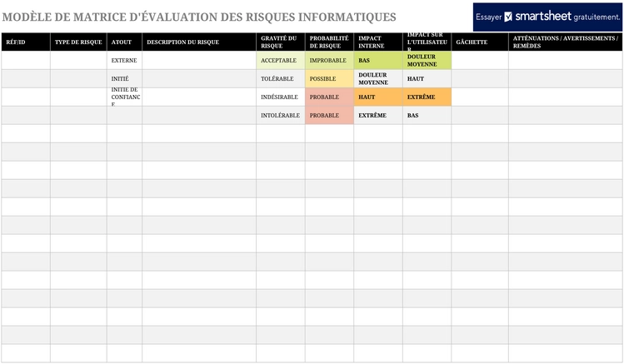Click description cell in the EXTERNE row
The image size is (624, 364).
[199, 61]
